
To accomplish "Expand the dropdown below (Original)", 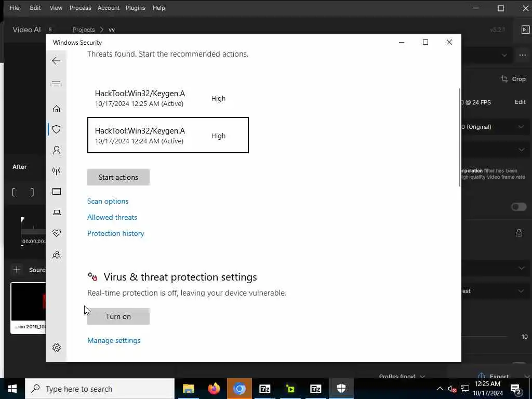I will [521, 150].
